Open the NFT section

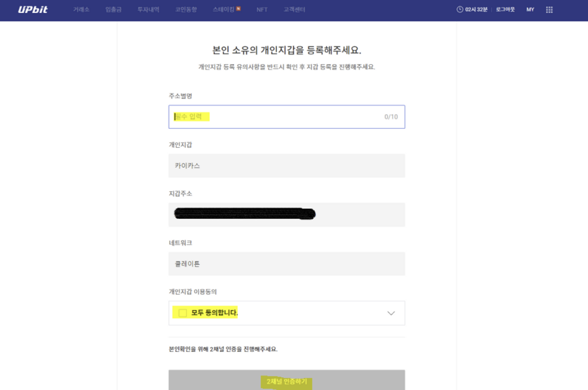click(262, 10)
